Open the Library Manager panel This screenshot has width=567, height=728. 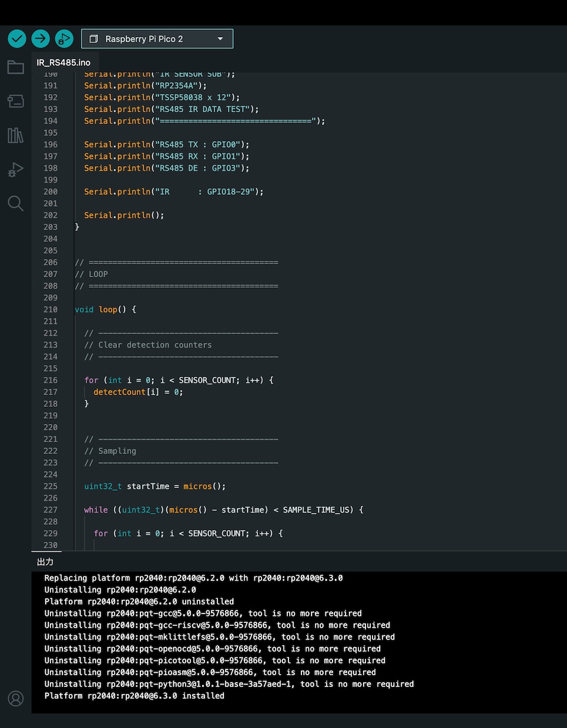click(16, 136)
